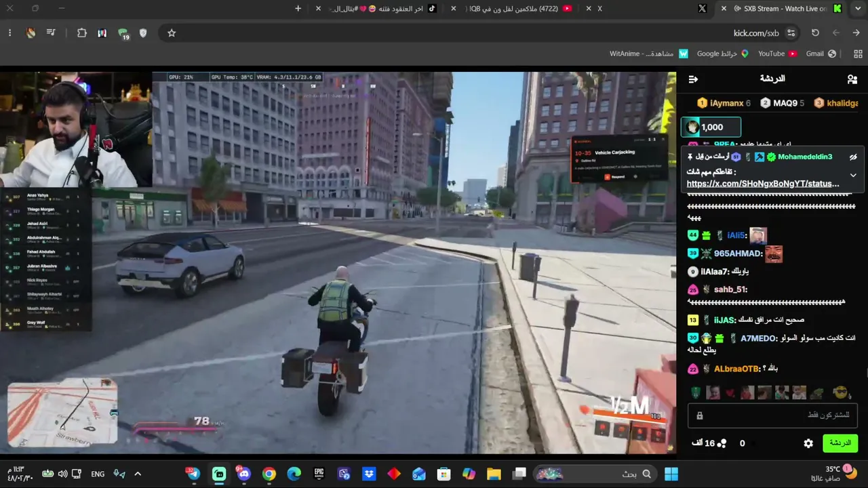Open Mohamedeldin3's profile in pinned message
Screen dimensions: 868x488
(x=805, y=157)
